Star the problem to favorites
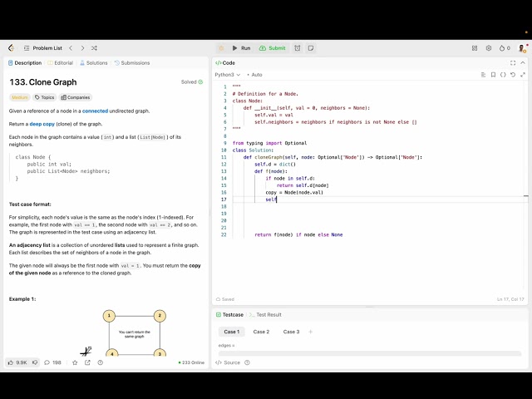Viewport: 532px width, 399px height. click(x=75, y=362)
